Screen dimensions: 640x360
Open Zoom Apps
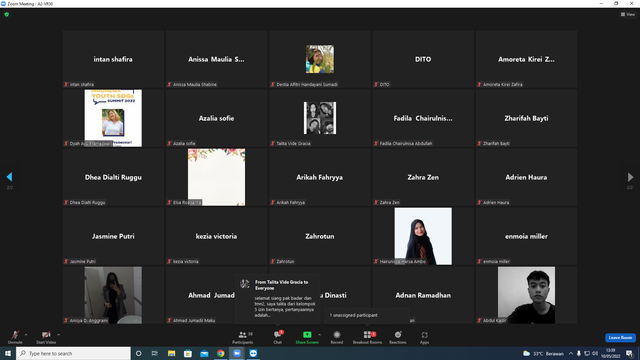pyautogui.click(x=424, y=337)
